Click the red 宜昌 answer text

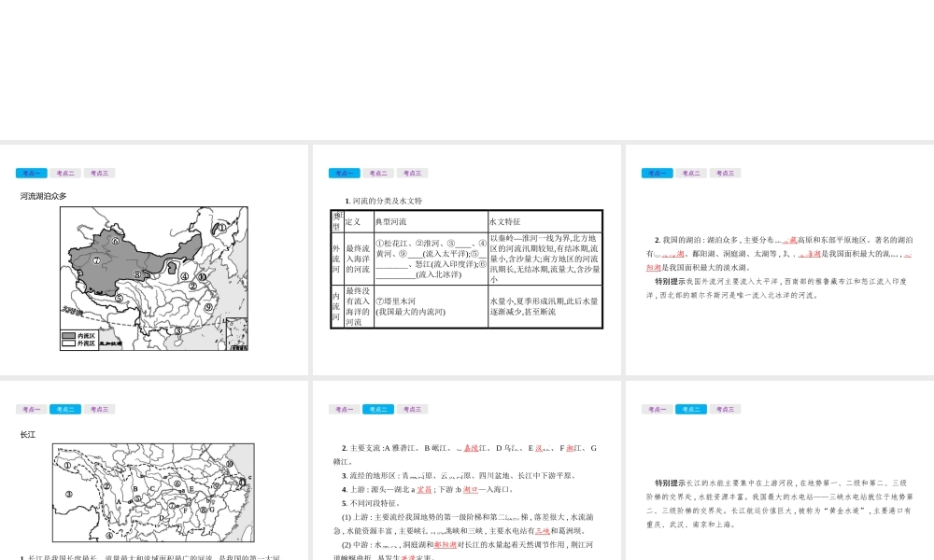424,490
